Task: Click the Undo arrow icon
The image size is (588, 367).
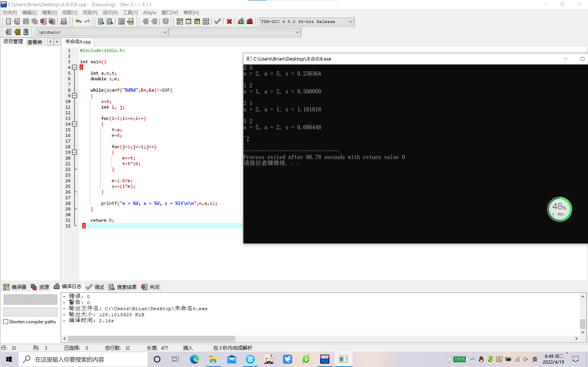Action: click(78, 22)
